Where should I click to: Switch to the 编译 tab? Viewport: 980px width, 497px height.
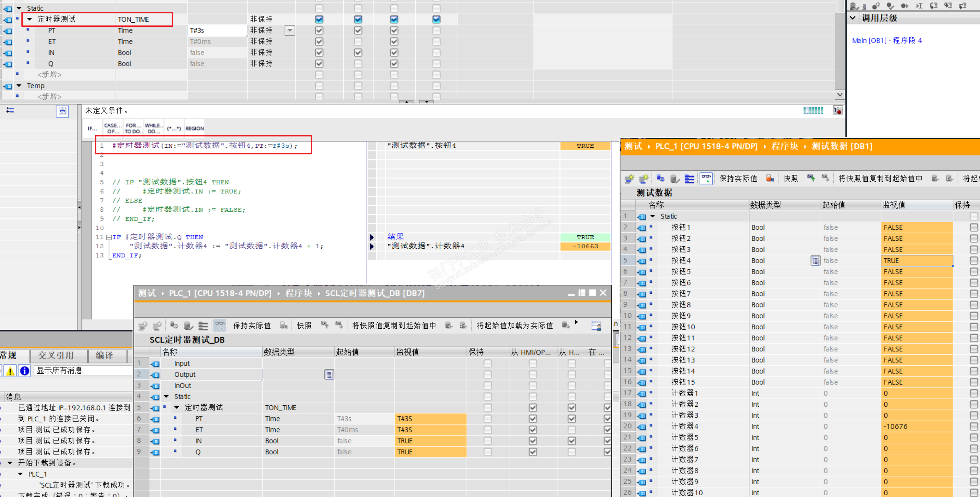[104, 355]
